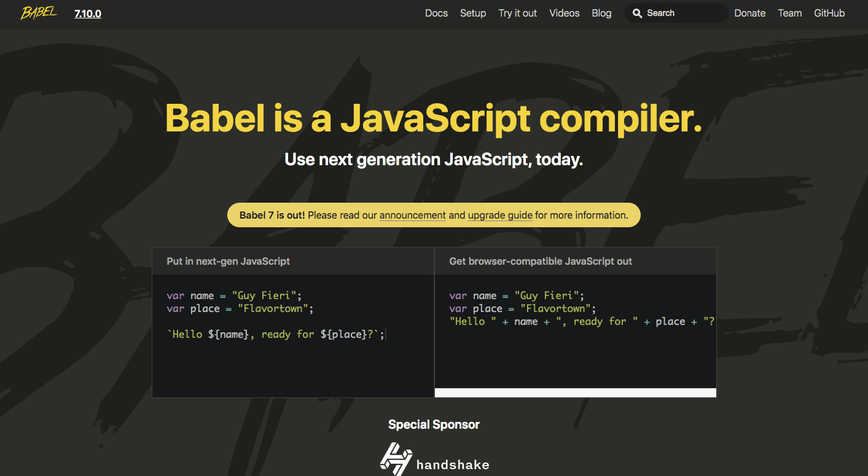Click the search magnifier icon

pos(638,13)
